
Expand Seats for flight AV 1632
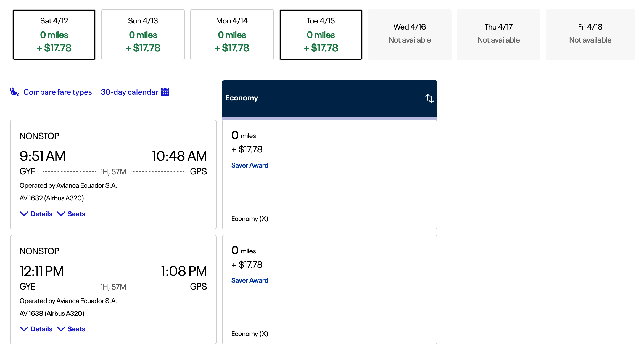(71, 214)
